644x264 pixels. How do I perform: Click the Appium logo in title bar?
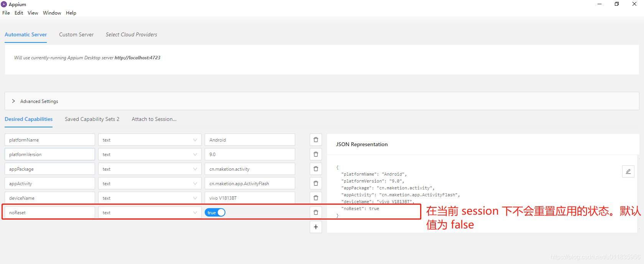4,4
